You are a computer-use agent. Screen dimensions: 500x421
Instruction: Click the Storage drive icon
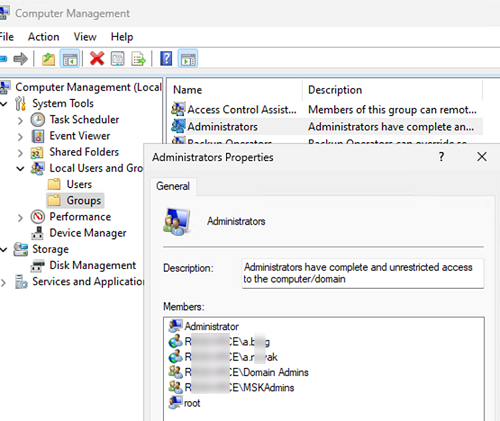(21, 249)
